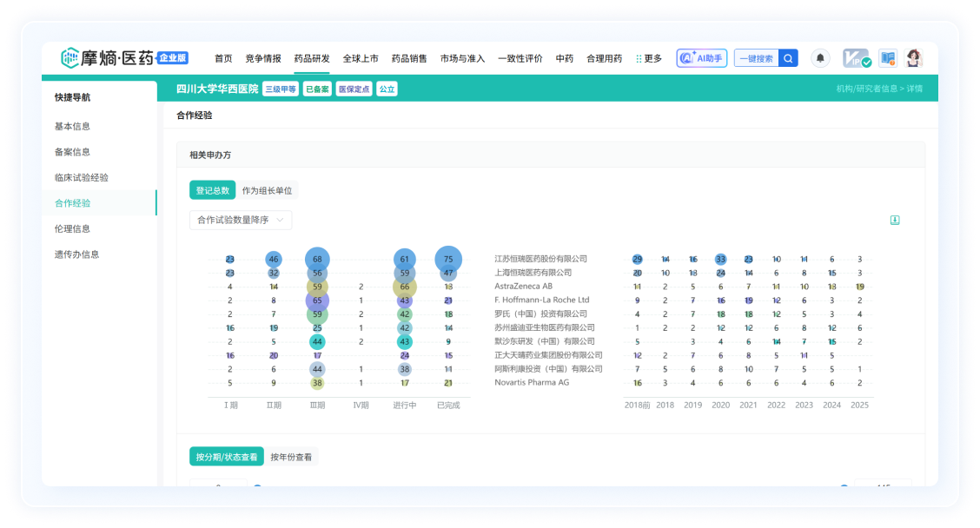The width and height of the screenshot is (980, 528).
Task: Open the AI助手 assistant
Action: (701, 58)
